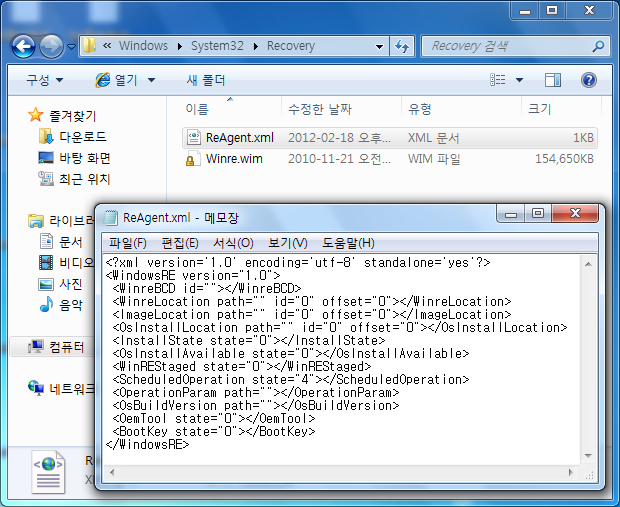The height and width of the screenshot is (507, 620).
Task: Click the 컴퓨터 computer icon
Action: click(36, 347)
